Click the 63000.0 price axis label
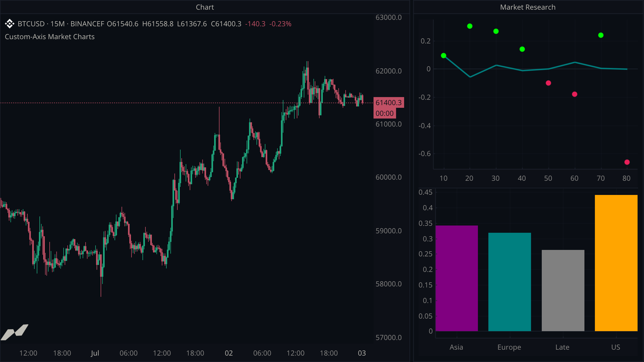This screenshot has width=644, height=362. (389, 17)
